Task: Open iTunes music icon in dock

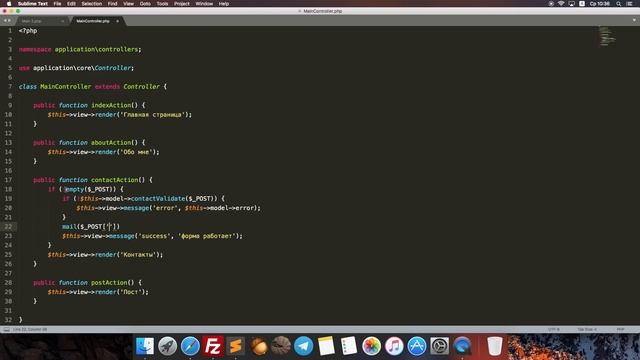Action: [394, 346]
